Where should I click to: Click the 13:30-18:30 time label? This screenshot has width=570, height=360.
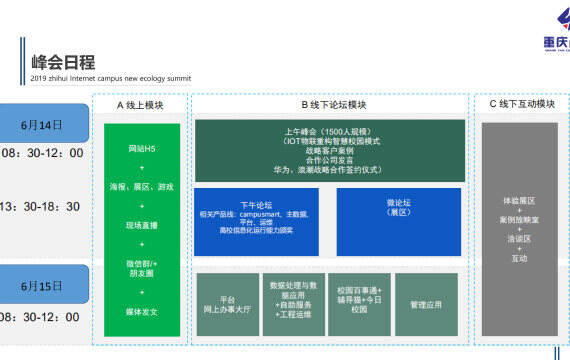pyautogui.click(x=39, y=207)
